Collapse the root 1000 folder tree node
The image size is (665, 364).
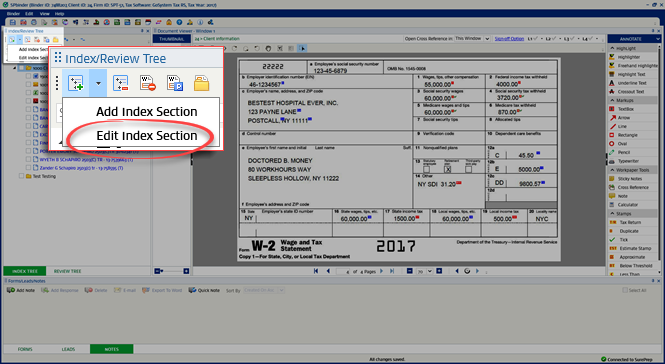pos(15,68)
